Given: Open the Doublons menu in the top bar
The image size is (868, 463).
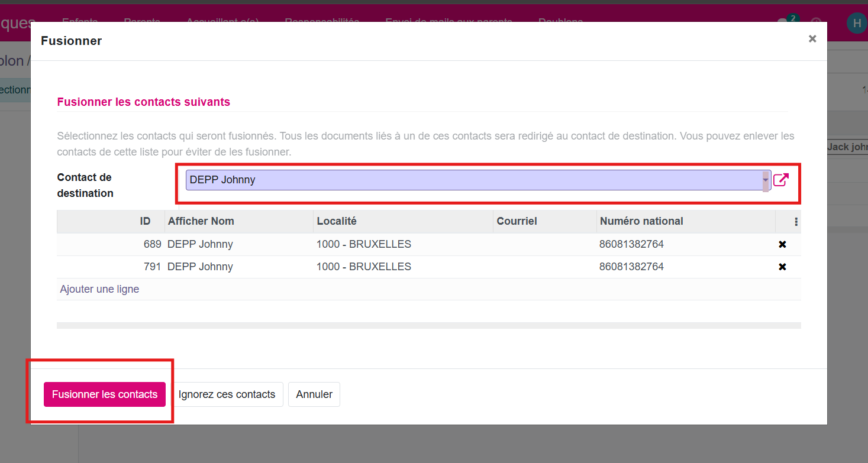Looking at the screenshot, I should 560,22.
